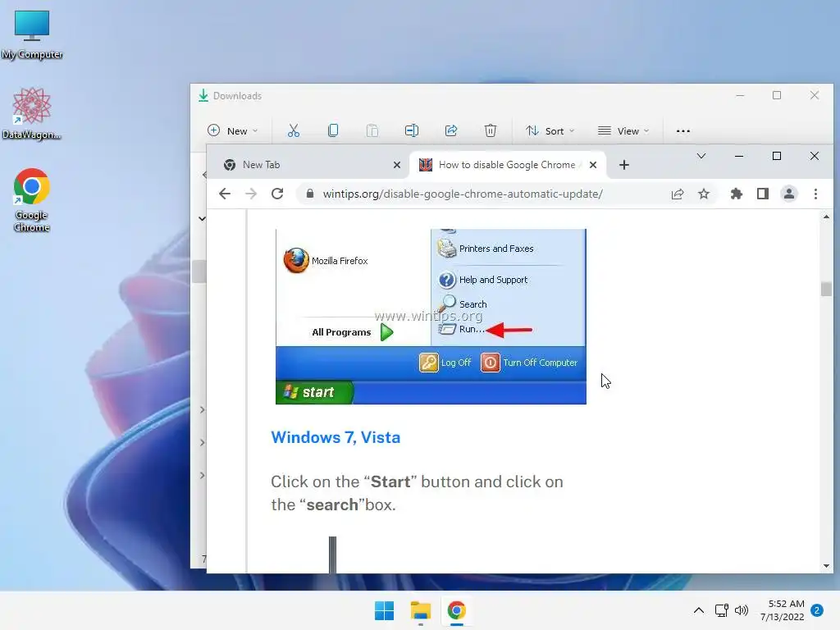840x630 pixels.
Task: Click Chrome icon on taskbar
Action: 456,610
